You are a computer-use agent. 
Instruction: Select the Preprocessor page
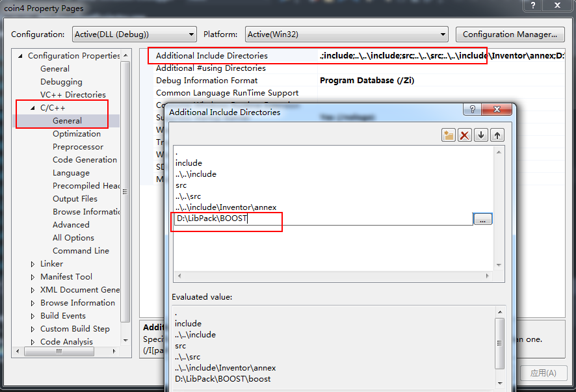(x=78, y=147)
